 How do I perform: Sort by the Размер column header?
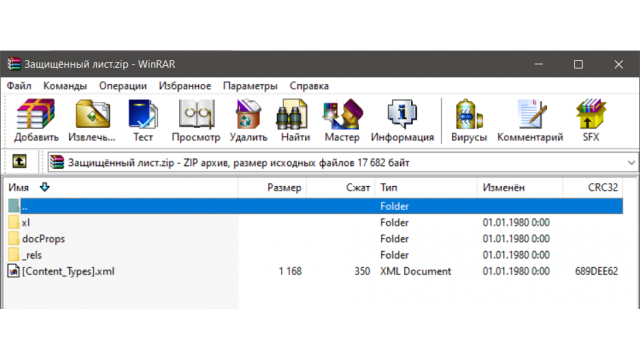(x=272, y=187)
